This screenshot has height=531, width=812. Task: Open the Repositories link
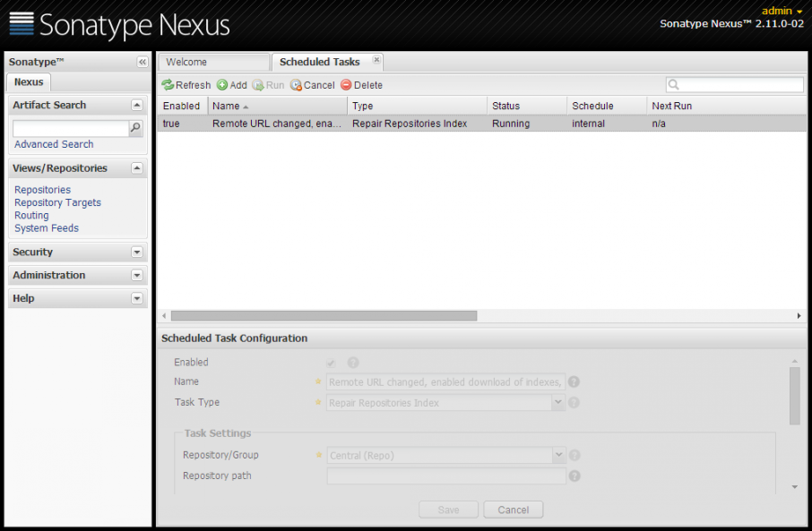point(42,190)
